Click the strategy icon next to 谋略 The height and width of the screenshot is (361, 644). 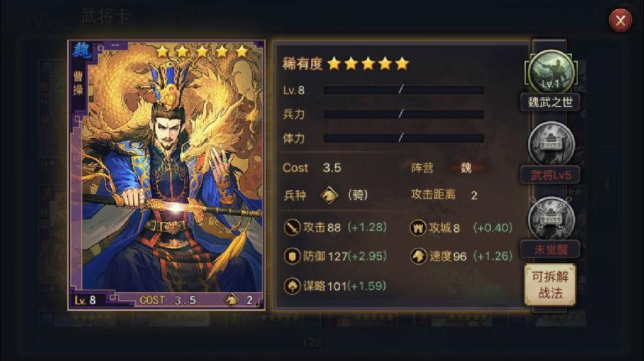292,285
